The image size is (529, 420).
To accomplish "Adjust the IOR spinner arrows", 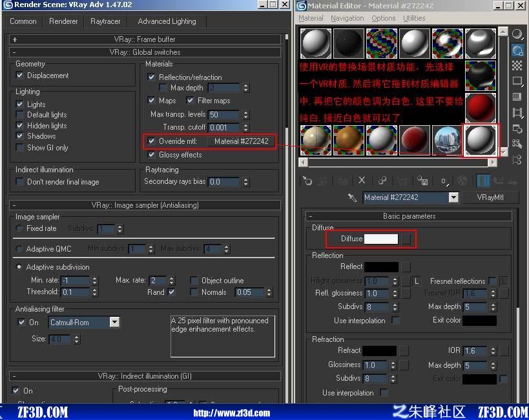I will pyautogui.click(x=493, y=351).
